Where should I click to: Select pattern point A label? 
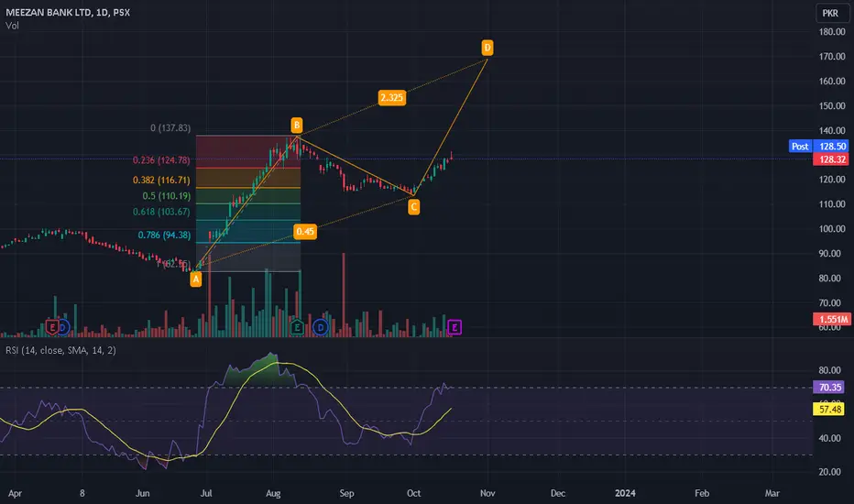195,279
